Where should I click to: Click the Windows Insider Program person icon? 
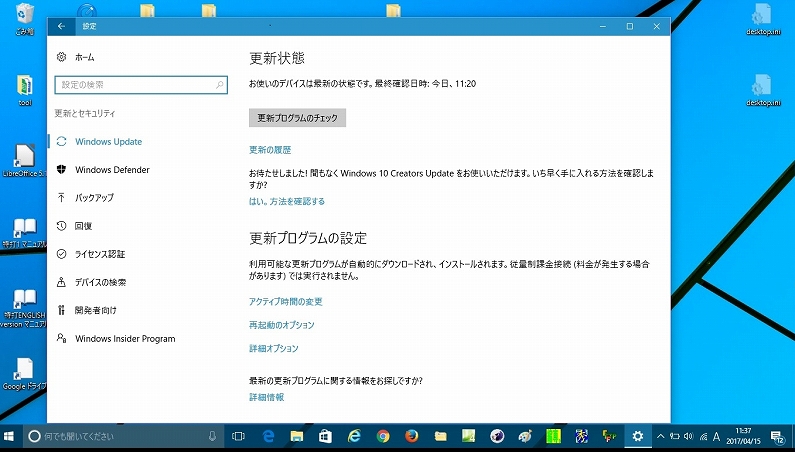[61, 338]
